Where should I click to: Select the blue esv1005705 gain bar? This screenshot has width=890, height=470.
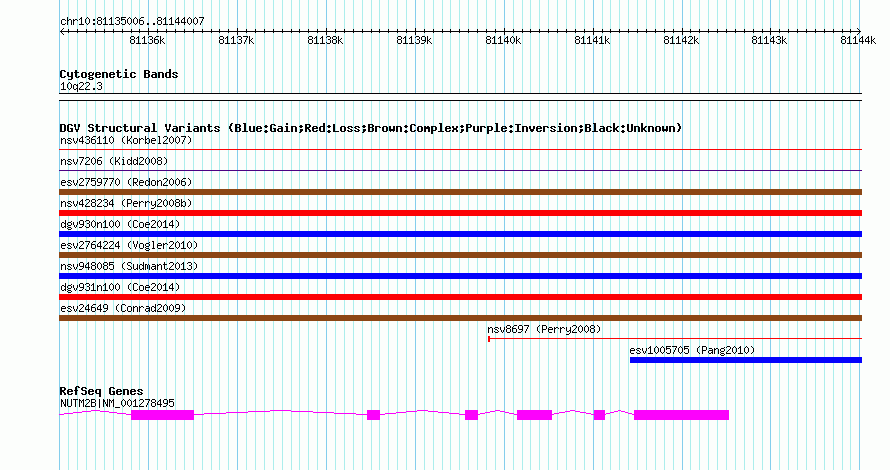(746, 360)
